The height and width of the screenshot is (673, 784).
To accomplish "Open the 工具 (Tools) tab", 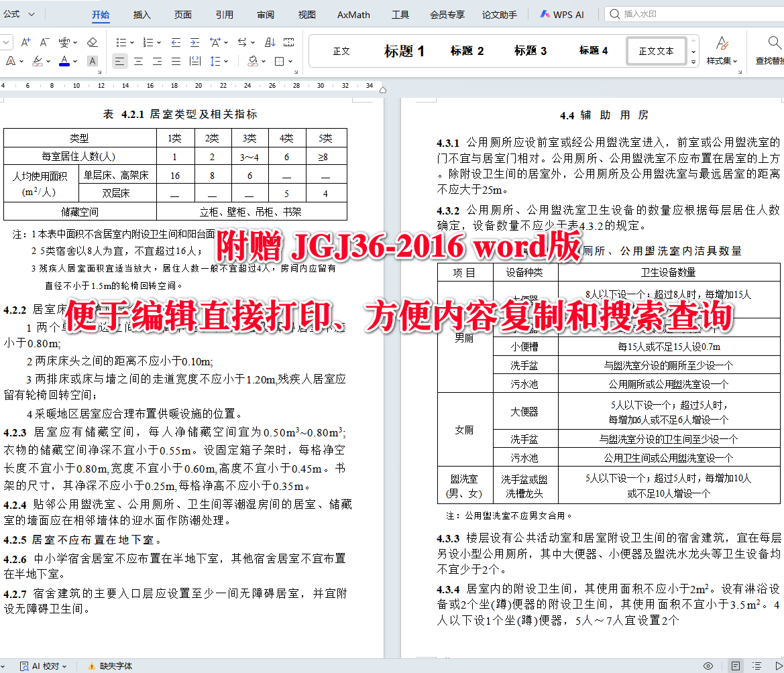I will tap(400, 15).
